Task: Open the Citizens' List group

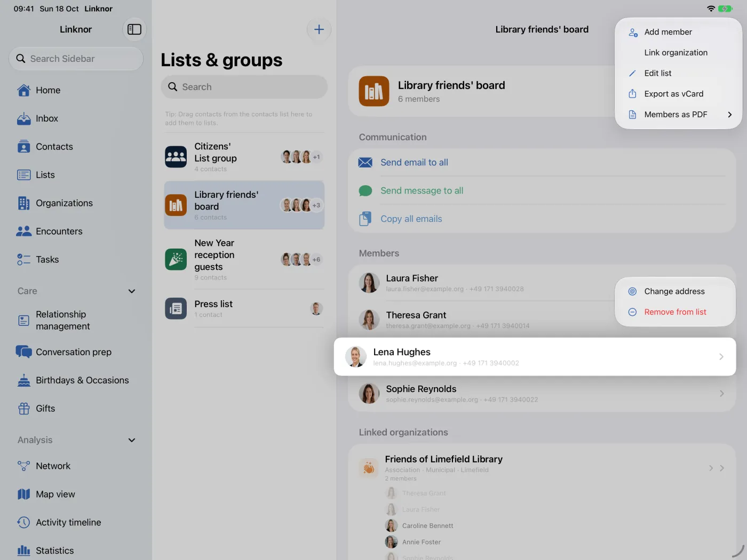Action: pos(244,157)
